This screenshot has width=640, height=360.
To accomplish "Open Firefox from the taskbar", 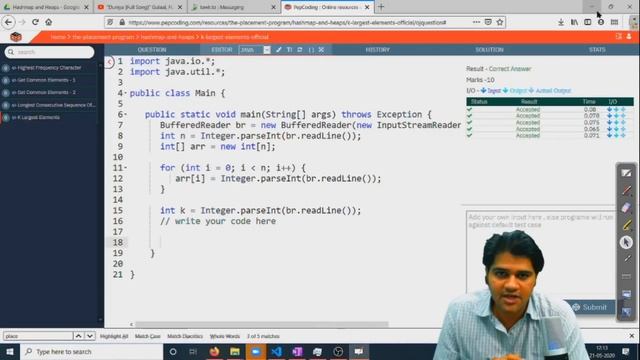I will [x=214, y=351].
